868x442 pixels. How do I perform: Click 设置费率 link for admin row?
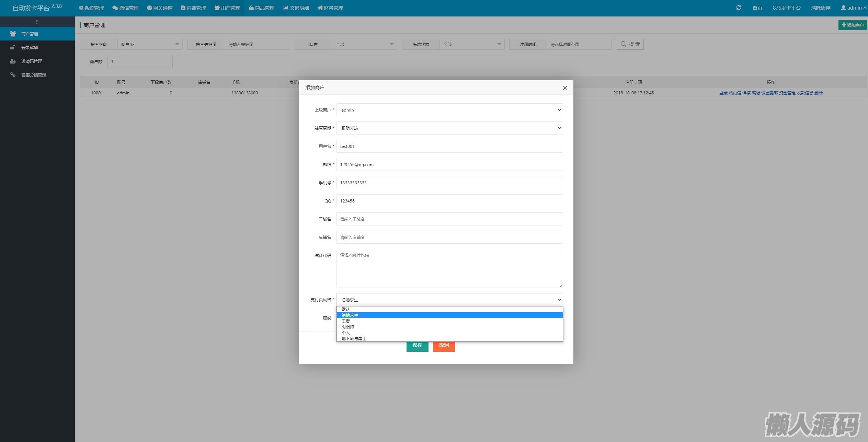tap(769, 93)
